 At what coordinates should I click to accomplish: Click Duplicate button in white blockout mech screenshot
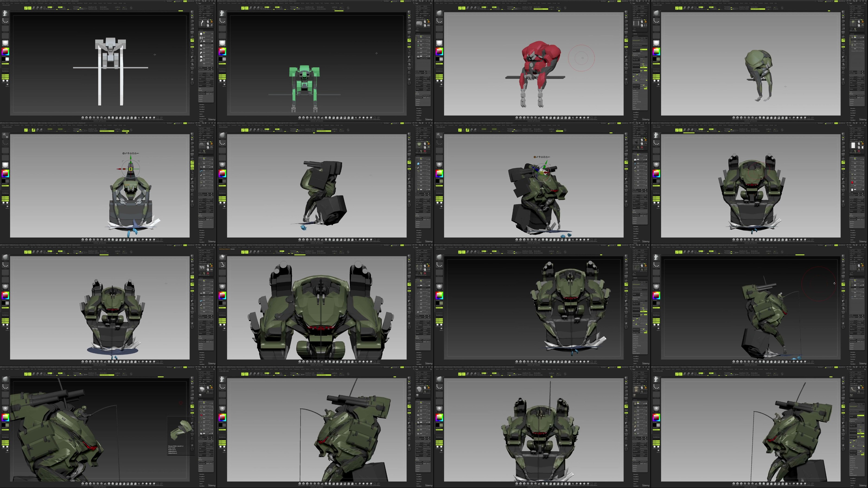tap(202, 82)
